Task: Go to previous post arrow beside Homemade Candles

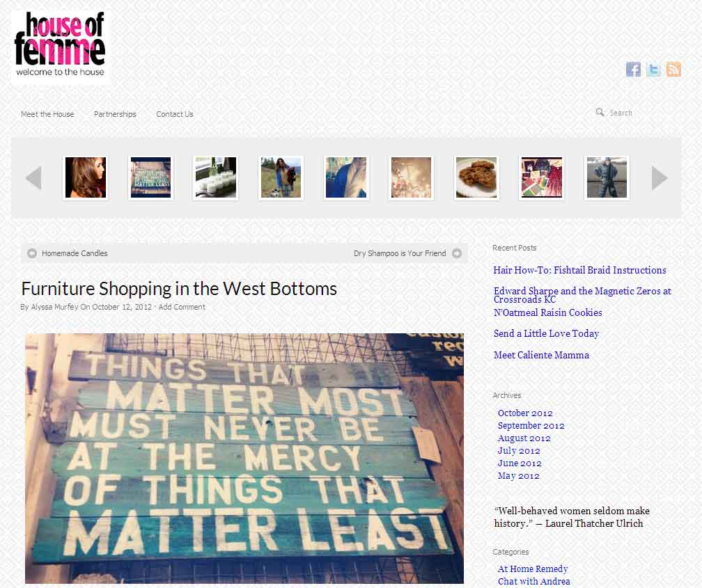Action: 32,253
